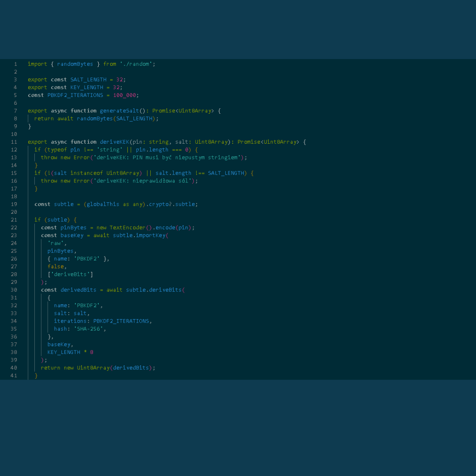Screen dimensions: 476x476
Task: Click 'false' literal on line 27
Action: pyautogui.click(x=56, y=267)
